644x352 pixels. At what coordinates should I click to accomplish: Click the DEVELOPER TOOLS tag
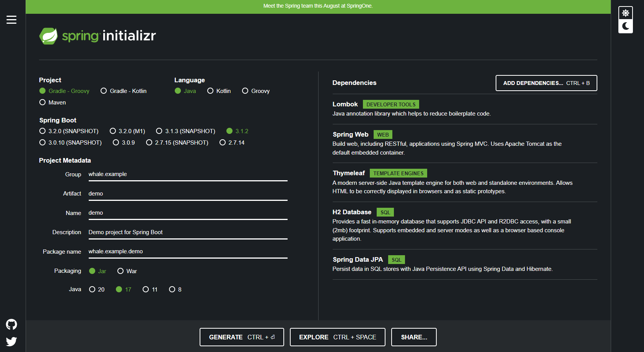[391, 104]
